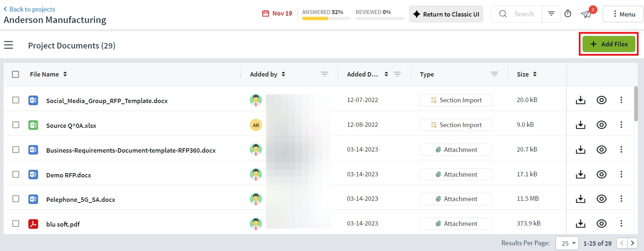Viewport: 644px width, 251px height.
Task: Preview Social_Media_Group_RFP_Template.docx with eye icon
Action: (602, 100)
